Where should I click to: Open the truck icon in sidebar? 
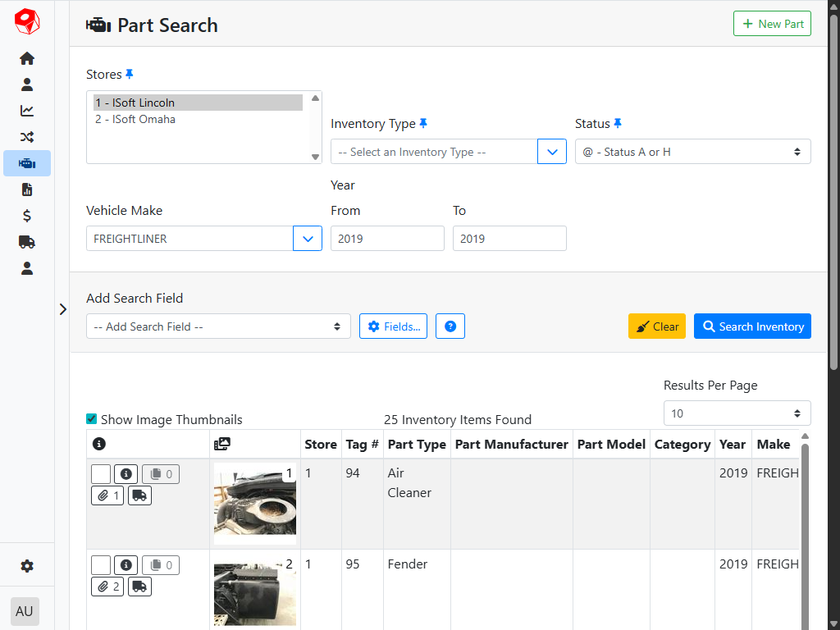click(27, 242)
